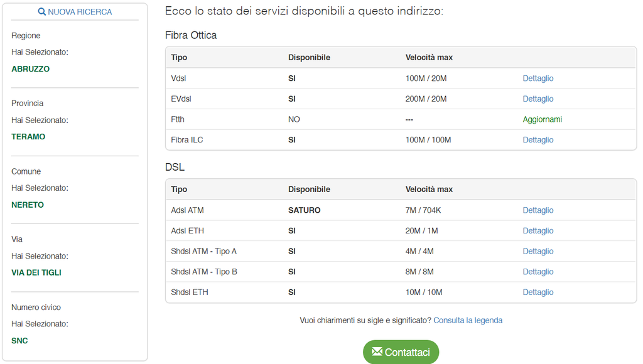
Task: Open Dettaglio for Fibra ILC
Action: click(x=538, y=140)
